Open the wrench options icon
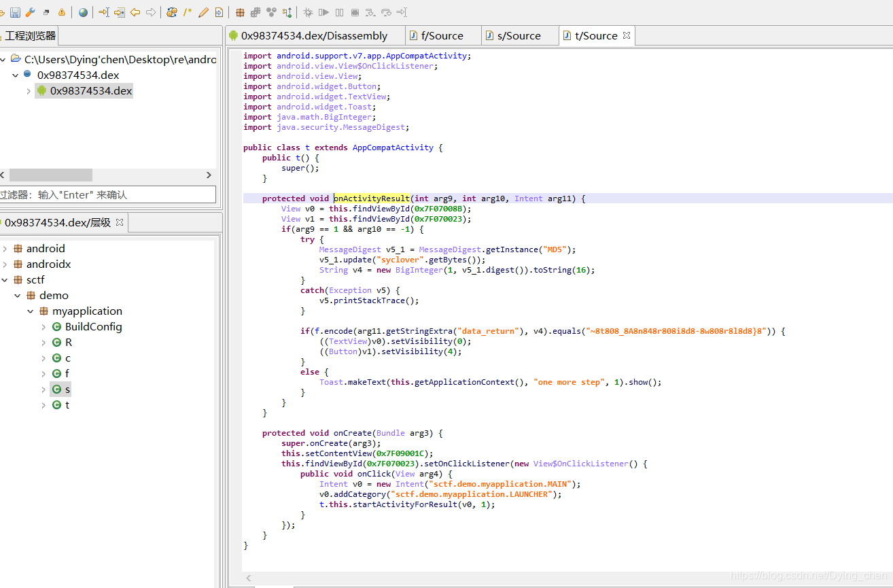 point(30,12)
